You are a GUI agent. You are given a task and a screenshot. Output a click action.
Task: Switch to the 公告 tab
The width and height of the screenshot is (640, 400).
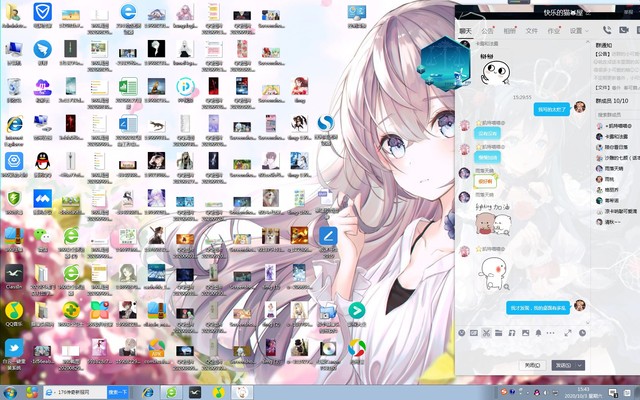(487, 31)
